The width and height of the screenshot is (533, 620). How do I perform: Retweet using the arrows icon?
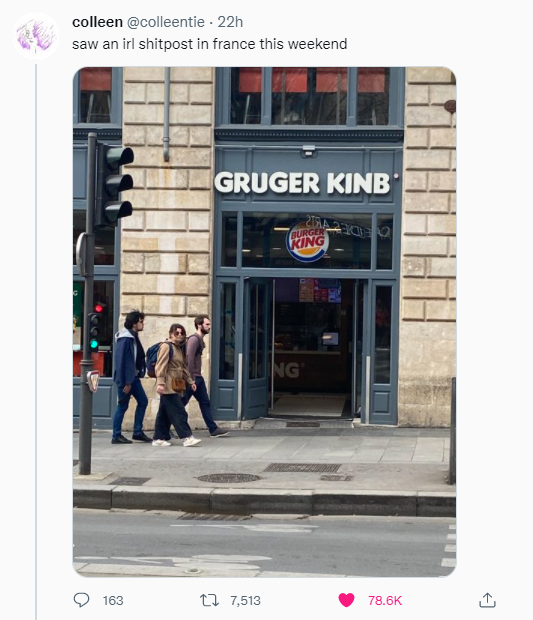(x=209, y=600)
